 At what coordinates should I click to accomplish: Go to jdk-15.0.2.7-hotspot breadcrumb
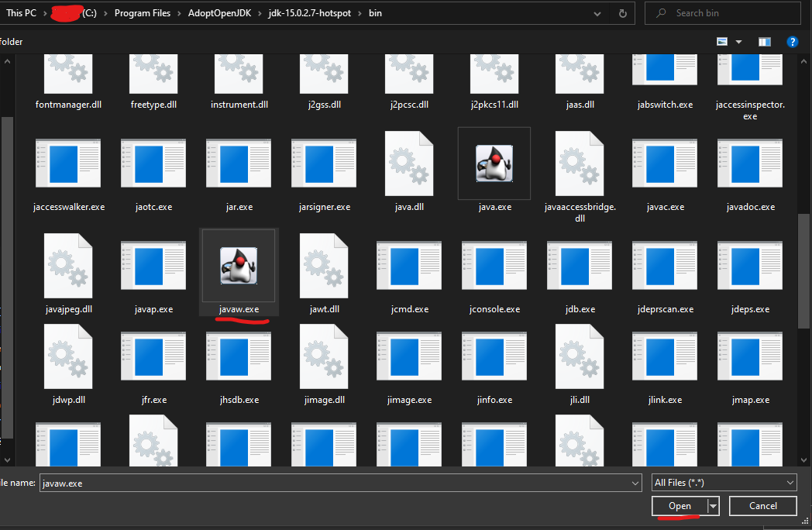click(x=310, y=13)
